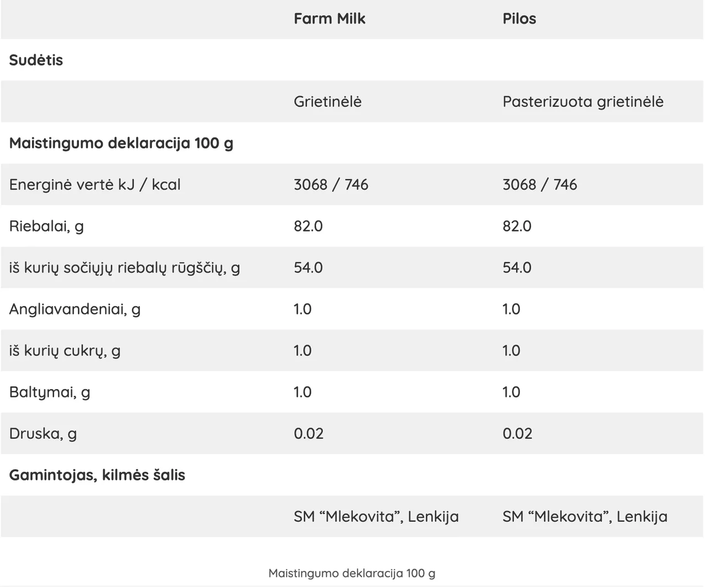Click the table caption below the table

pos(352,573)
